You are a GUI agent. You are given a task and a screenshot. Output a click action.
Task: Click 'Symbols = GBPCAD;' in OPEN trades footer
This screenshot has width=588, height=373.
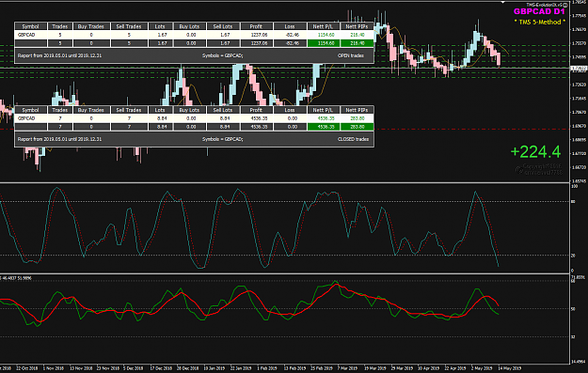pyautogui.click(x=222, y=55)
